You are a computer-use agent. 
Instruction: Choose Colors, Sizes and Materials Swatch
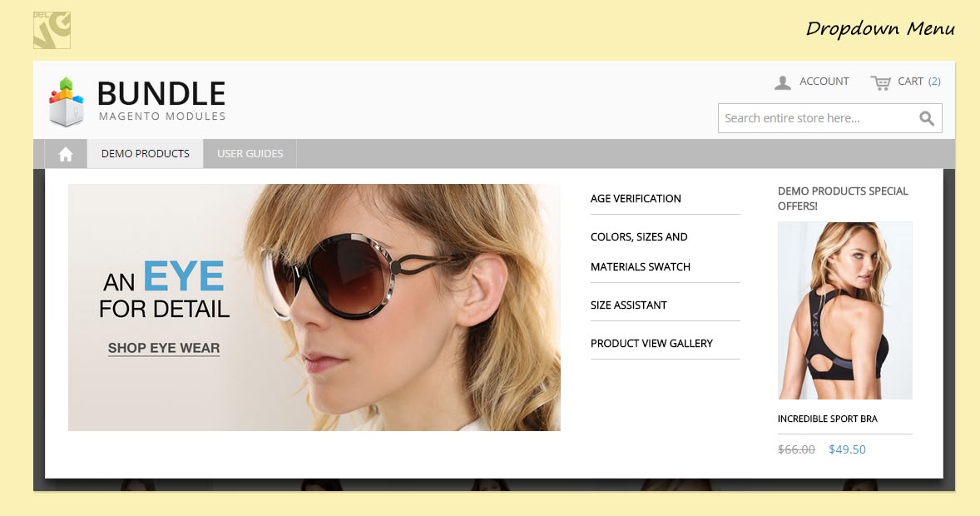tap(640, 251)
